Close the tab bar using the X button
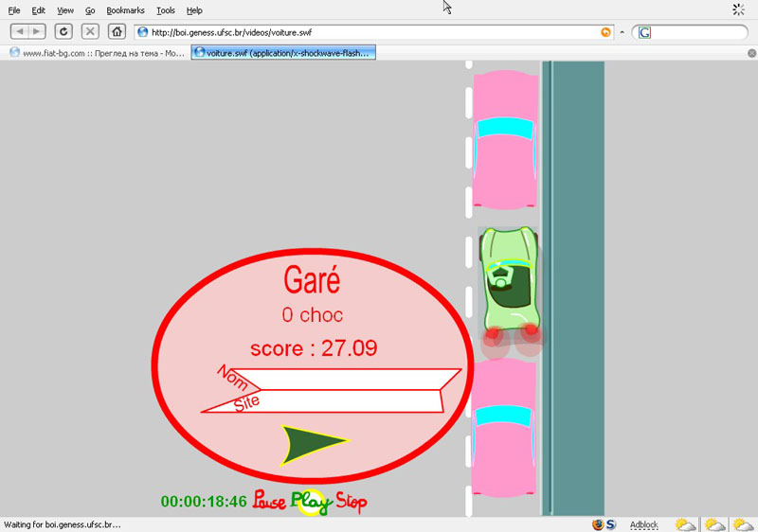This screenshot has width=758, height=532. pos(750,53)
